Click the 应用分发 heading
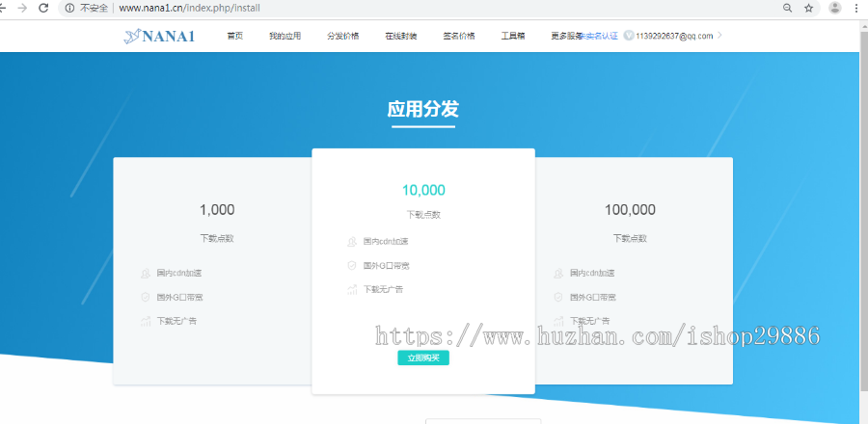Image resolution: width=868 pixels, height=424 pixels. point(423,110)
